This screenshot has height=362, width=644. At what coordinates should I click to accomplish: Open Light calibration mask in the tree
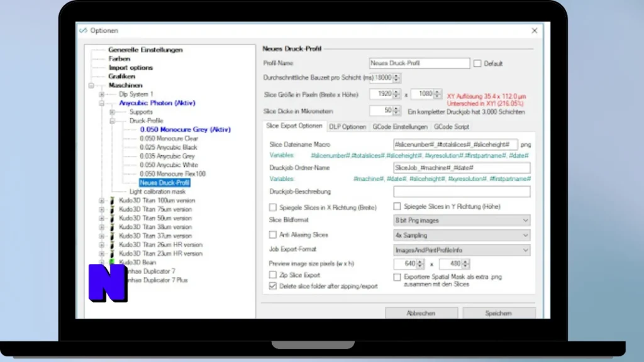(x=157, y=192)
